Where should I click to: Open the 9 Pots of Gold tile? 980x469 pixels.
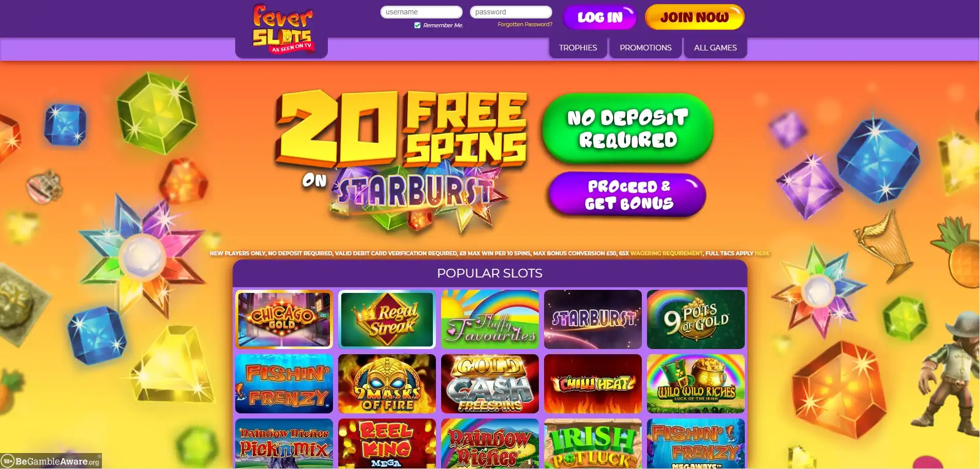(x=696, y=319)
